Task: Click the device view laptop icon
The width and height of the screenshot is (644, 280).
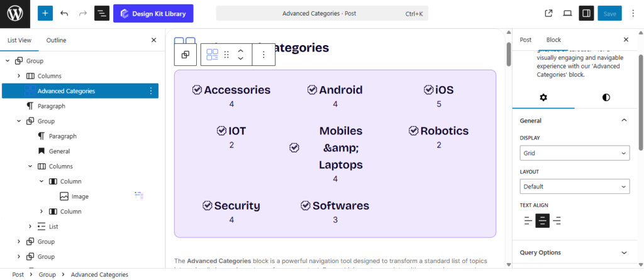Action: [x=567, y=13]
